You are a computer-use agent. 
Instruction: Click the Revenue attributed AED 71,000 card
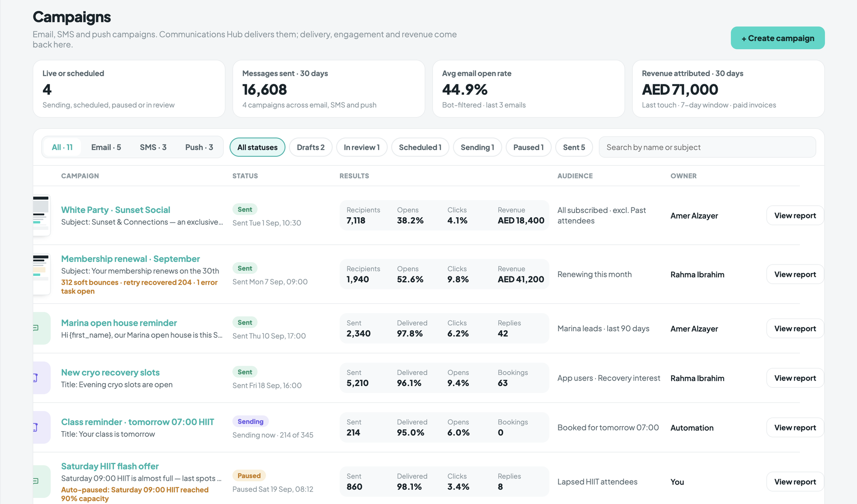click(728, 89)
